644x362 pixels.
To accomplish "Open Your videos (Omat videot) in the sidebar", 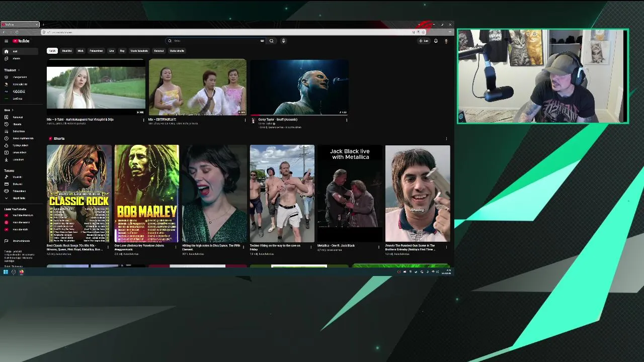I will (19, 152).
